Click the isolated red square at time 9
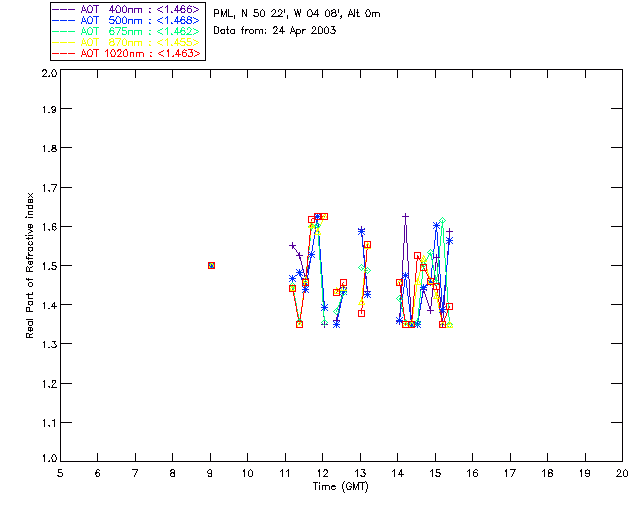The image size is (640, 512). pos(211,265)
